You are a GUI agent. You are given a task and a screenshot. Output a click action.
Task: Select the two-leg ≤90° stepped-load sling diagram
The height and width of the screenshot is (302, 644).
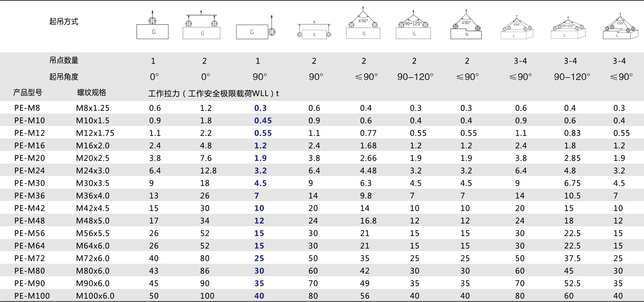(x=466, y=26)
